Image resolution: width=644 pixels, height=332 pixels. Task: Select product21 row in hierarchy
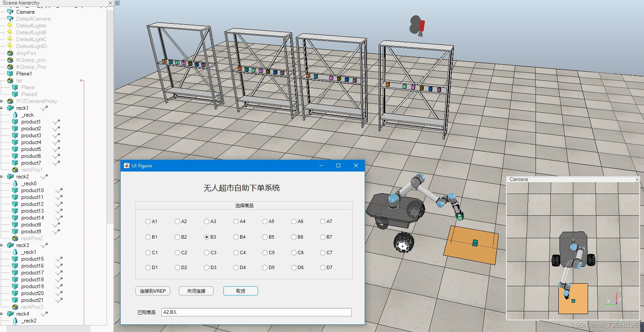(32, 300)
